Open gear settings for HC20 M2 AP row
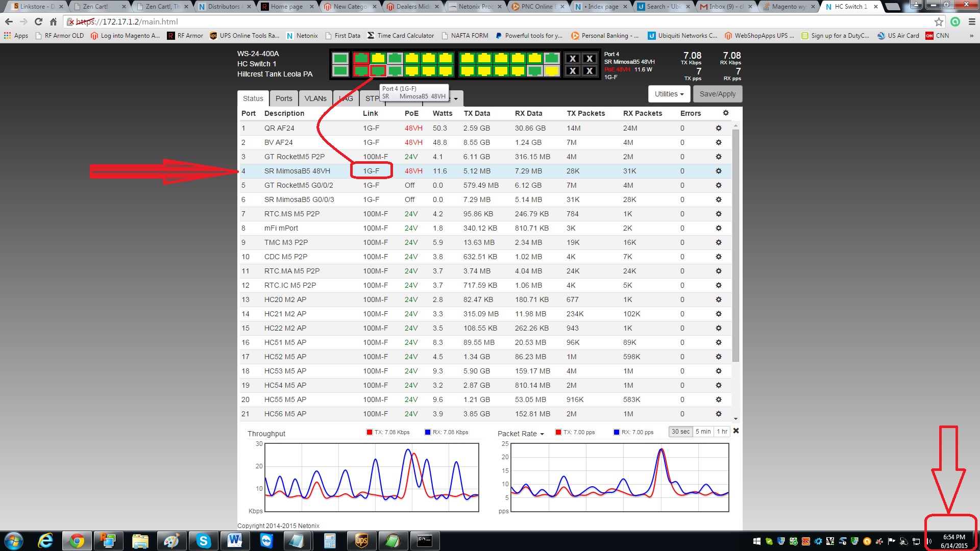The width and height of the screenshot is (980, 551). coord(719,299)
